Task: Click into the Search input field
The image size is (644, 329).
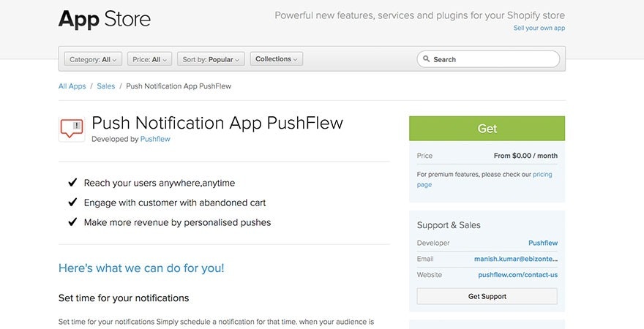Action: tap(494, 60)
